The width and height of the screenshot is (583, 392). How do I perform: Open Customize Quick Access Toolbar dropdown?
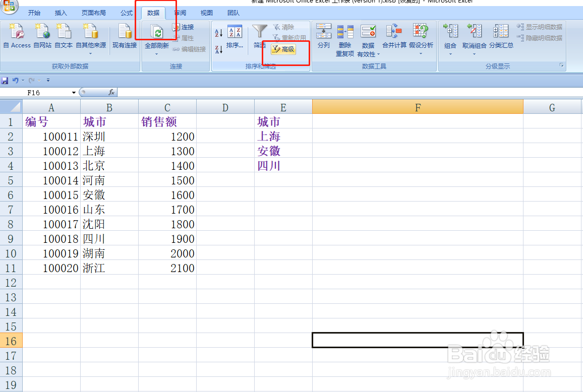(48, 80)
